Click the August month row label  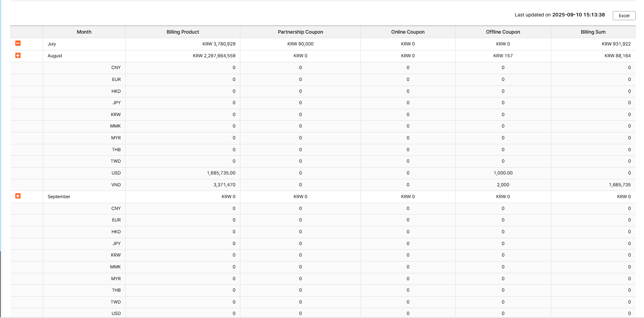pyautogui.click(x=55, y=56)
